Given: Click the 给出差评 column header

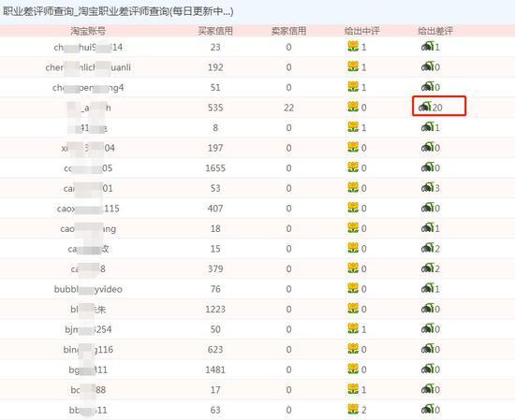Looking at the screenshot, I should click(435, 31).
